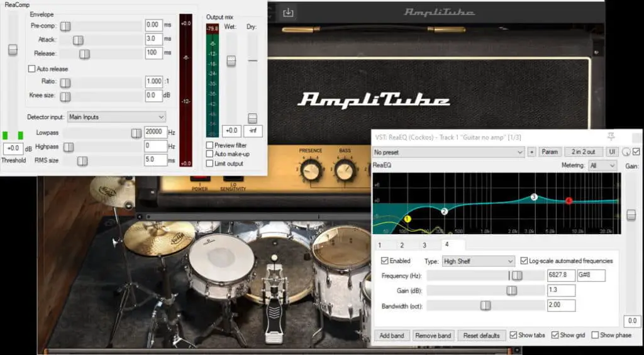This screenshot has height=355, width=644.
Task: Switch to ReaEQ band tab 3
Action: (425, 245)
